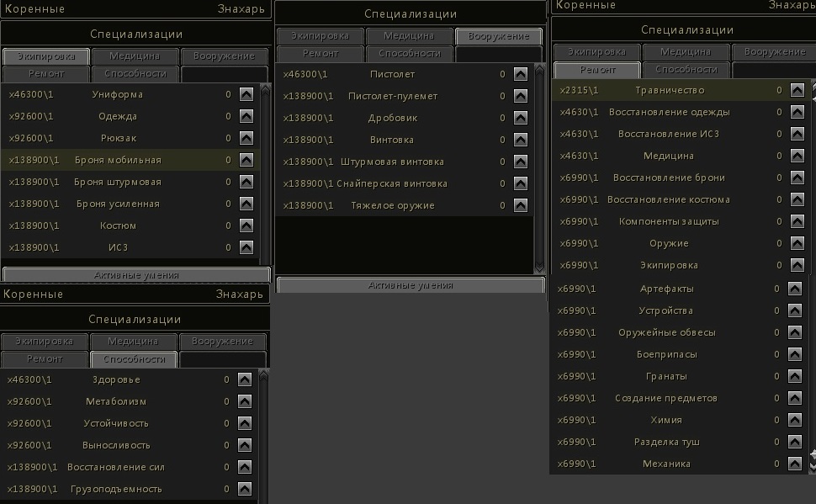
Task: Upgrade Восстановление ИСЗ with its arrow
Action: pos(797,134)
